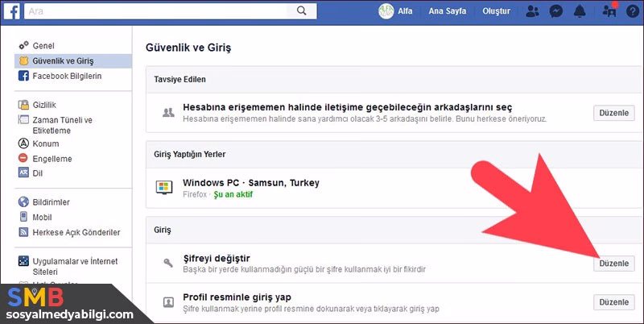
Task: Click the friends icon in Tavsiye Edilen row
Action: pos(168,113)
